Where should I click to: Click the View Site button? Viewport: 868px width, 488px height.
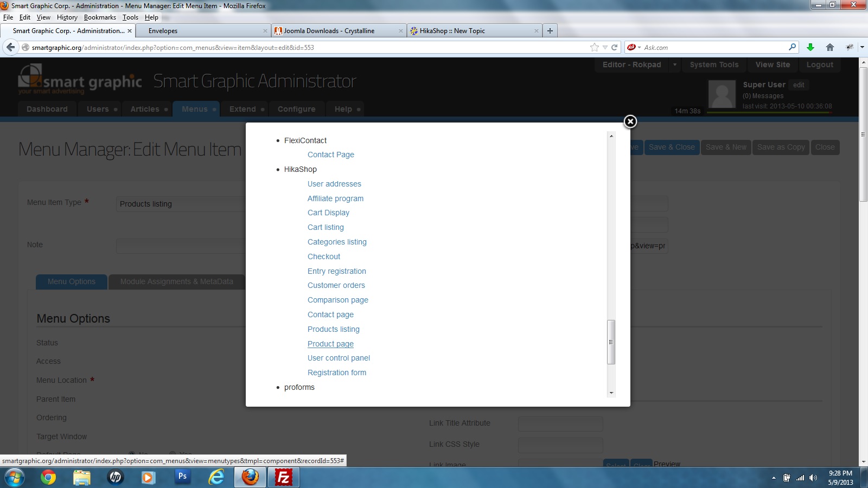[x=773, y=65]
